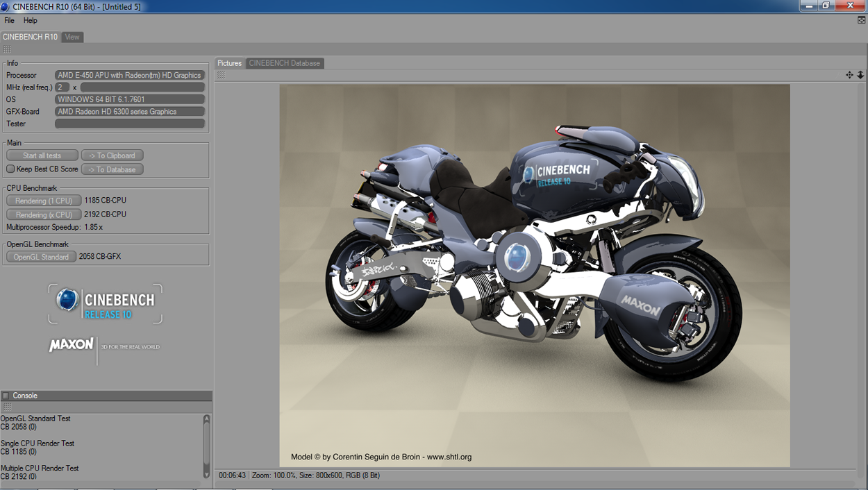Image resolution: width=868 pixels, height=490 pixels.
Task: Switch to the View tab
Action: point(72,37)
